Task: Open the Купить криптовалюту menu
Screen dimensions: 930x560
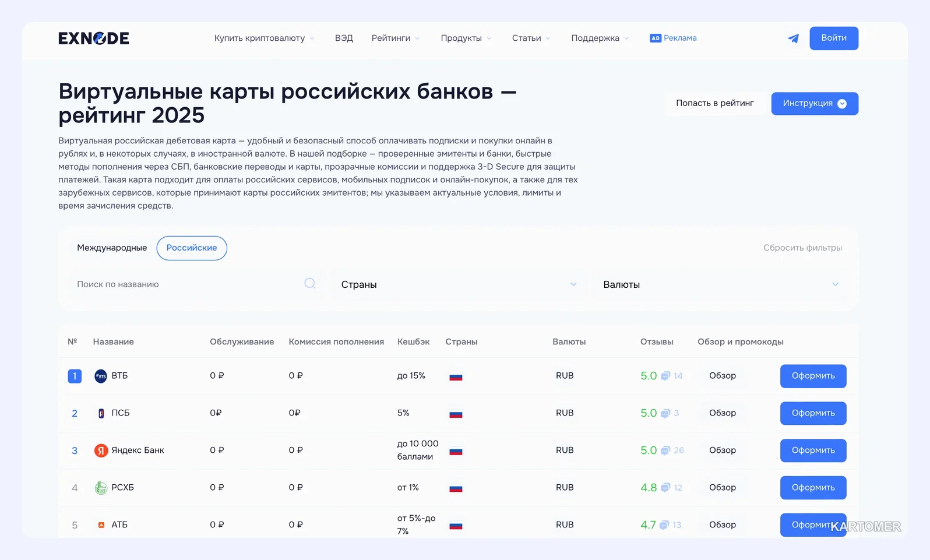Action: pyautogui.click(x=264, y=38)
